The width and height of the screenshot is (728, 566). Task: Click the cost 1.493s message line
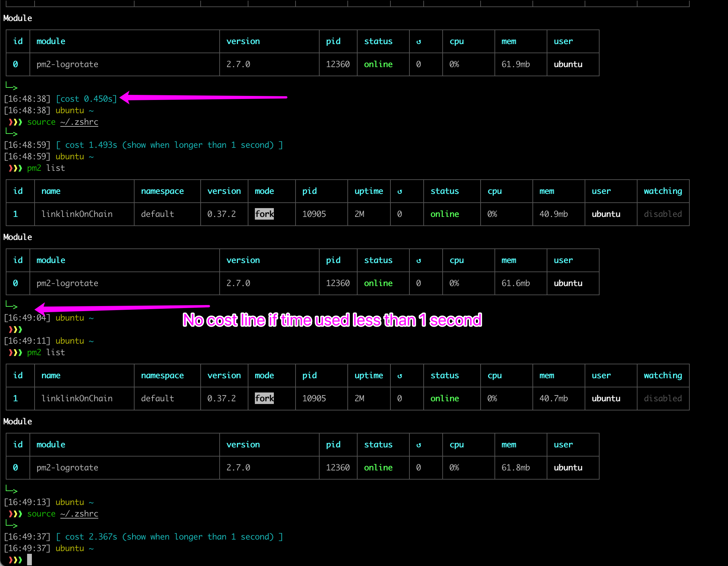169,145
